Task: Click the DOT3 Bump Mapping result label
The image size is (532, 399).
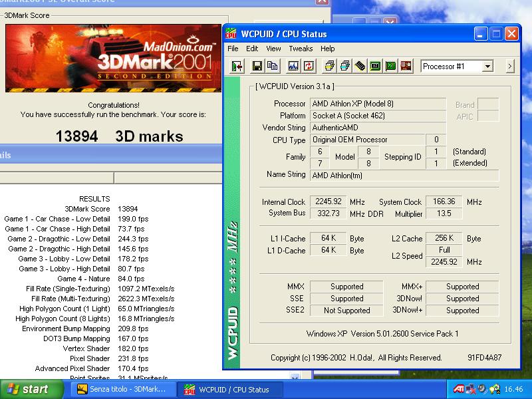Action: click(76, 338)
